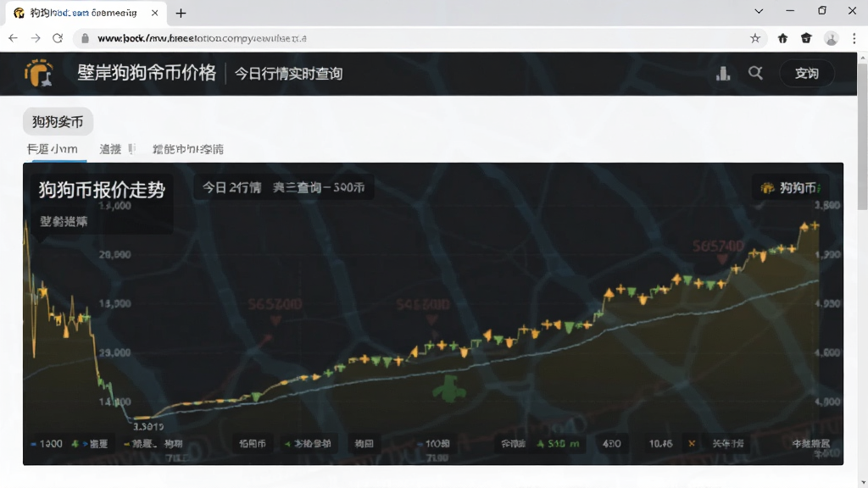
Task: Click the 10.46 value in the chart legend
Action: coord(660,444)
